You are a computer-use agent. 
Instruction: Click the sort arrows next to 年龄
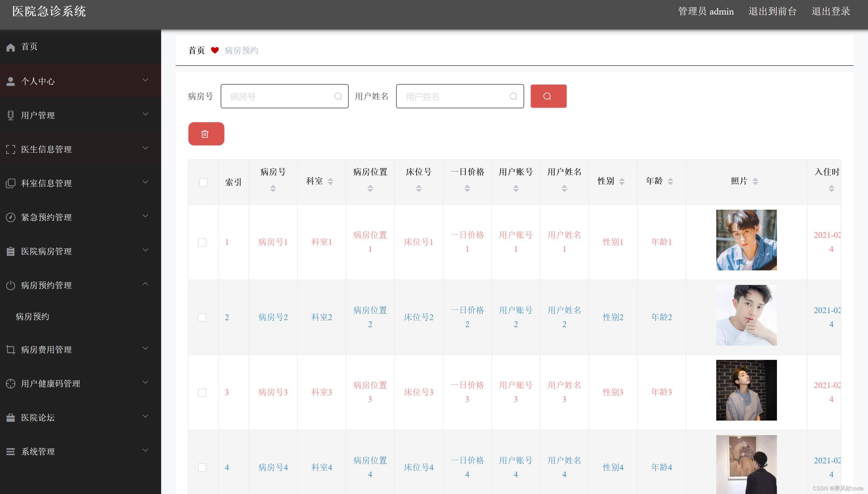tap(670, 181)
